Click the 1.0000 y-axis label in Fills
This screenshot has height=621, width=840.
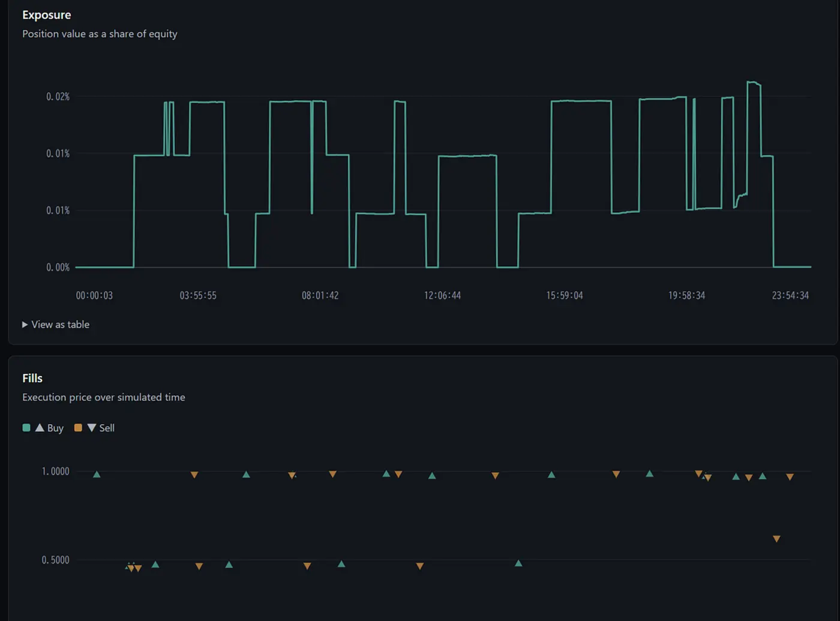56,472
